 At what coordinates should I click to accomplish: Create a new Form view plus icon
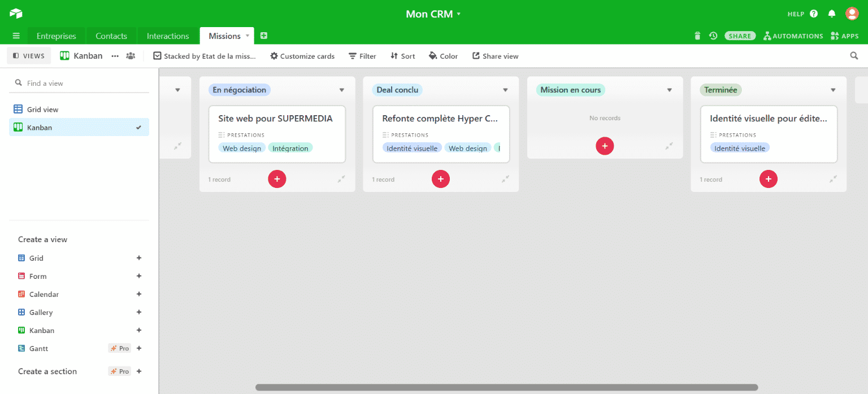pyautogui.click(x=139, y=276)
